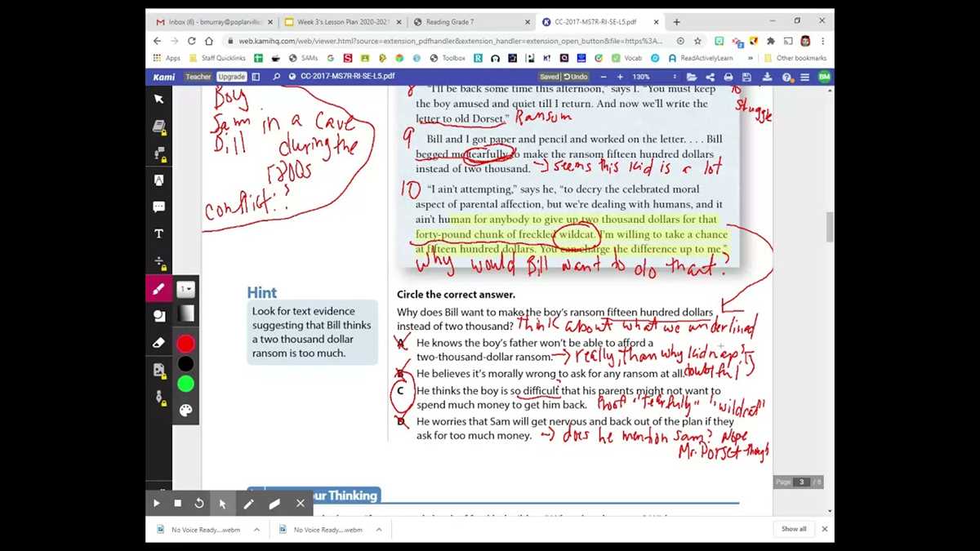Open the stroke transparency gradient option
This screenshot has height=551, width=980.
click(x=186, y=313)
